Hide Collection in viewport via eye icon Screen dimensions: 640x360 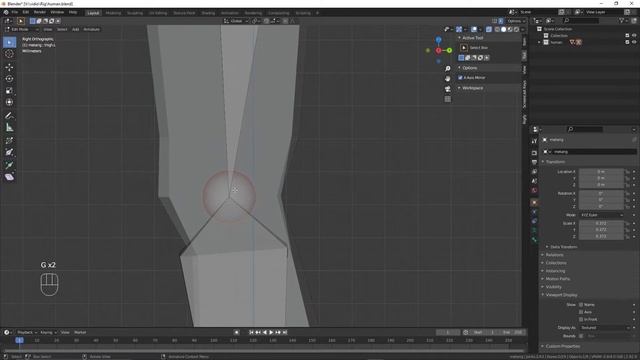(x=634, y=36)
